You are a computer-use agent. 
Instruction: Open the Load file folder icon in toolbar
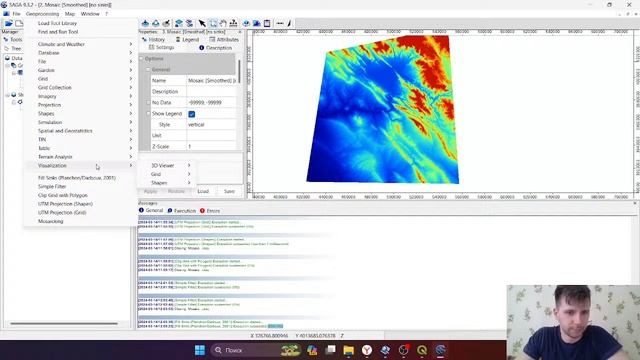click(9, 23)
